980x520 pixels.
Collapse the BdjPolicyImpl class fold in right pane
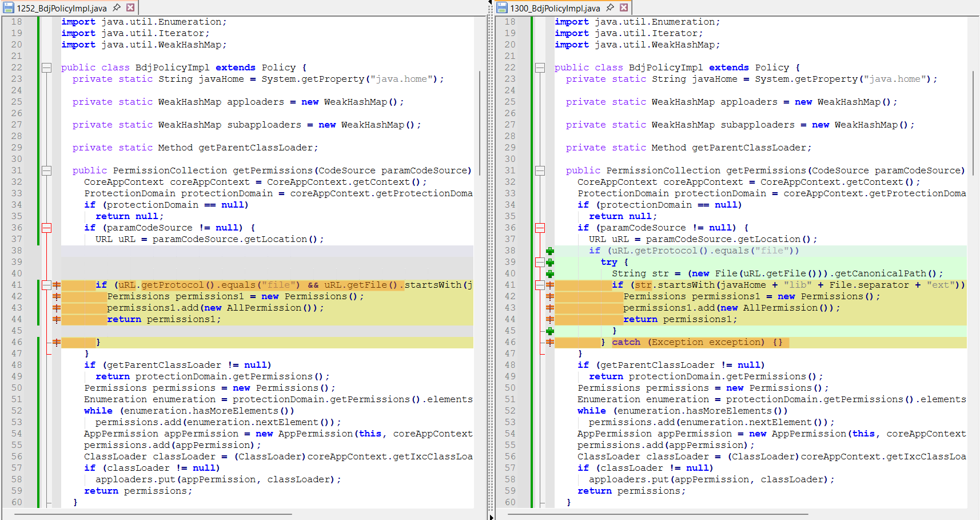[x=540, y=68]
